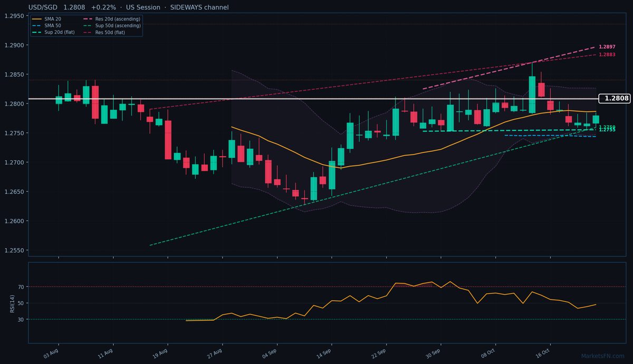Click the '30 Sep' date label
633x364 pixels.
[433, 353]
